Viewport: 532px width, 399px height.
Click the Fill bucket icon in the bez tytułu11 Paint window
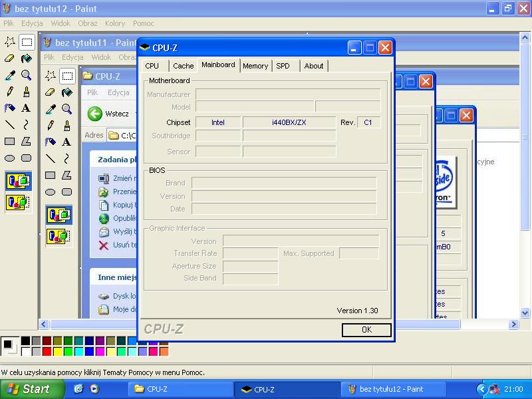click(67, 92)
